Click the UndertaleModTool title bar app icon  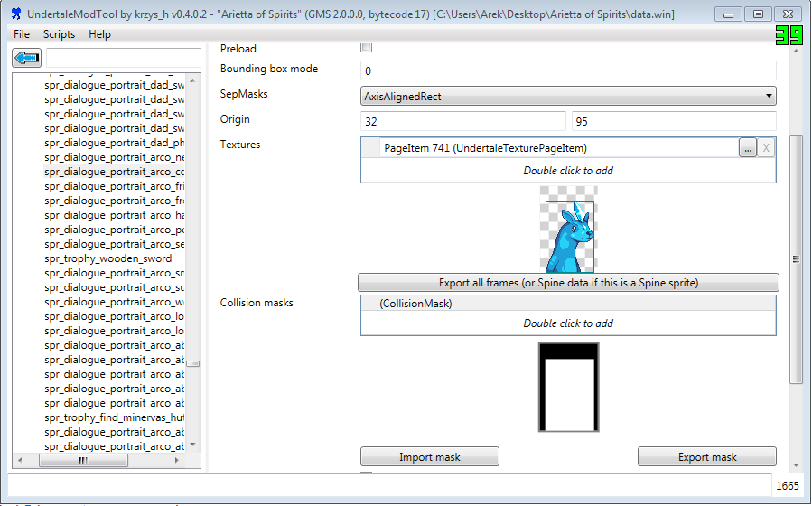point(15,14)
